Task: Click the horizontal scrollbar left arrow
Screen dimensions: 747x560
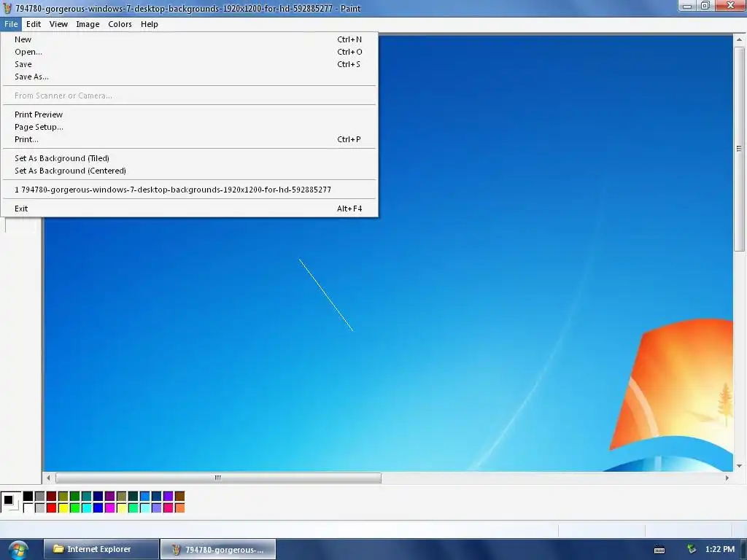Action: coord(48,478)
